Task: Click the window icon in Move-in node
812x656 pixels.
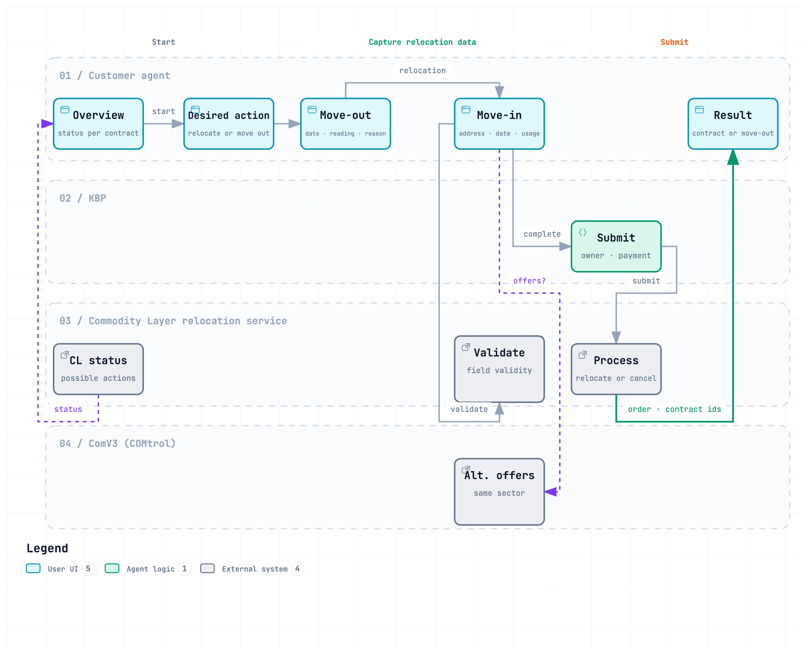Action: click(x=466, y=110)
